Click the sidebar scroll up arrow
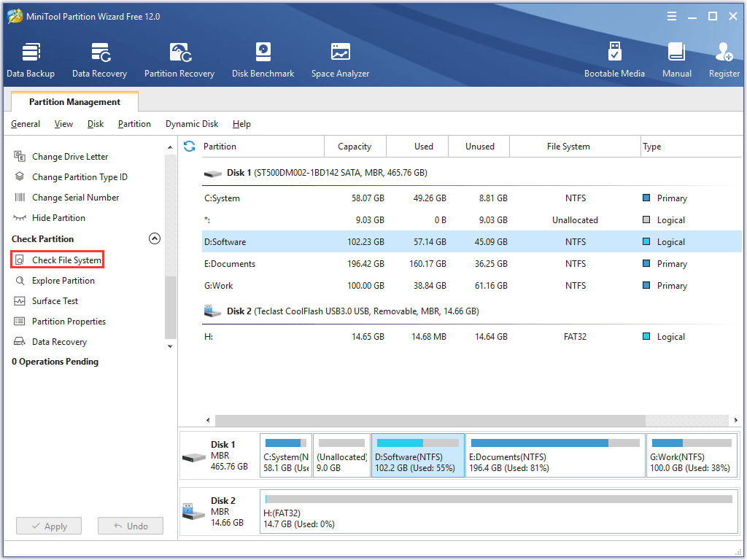The height and width of the screenshot is (560, 747). click(x=170, y=147)
